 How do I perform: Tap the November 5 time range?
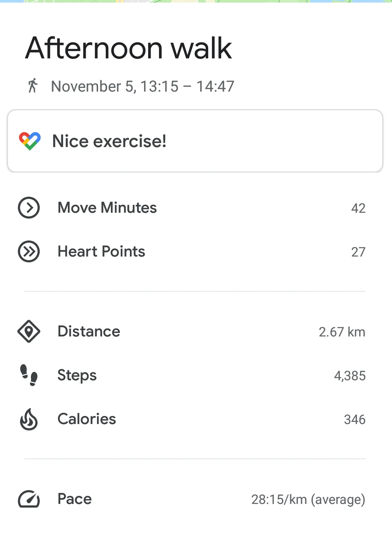point(143,86)
